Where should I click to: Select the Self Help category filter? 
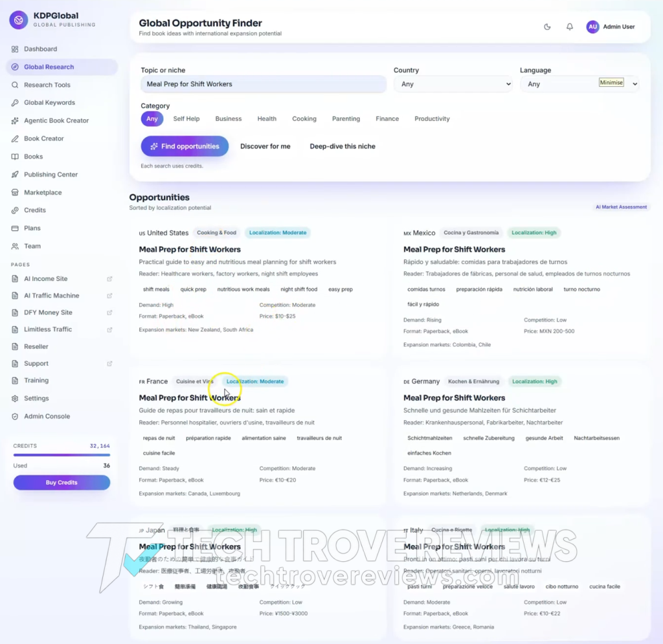(x=186, y=118)
